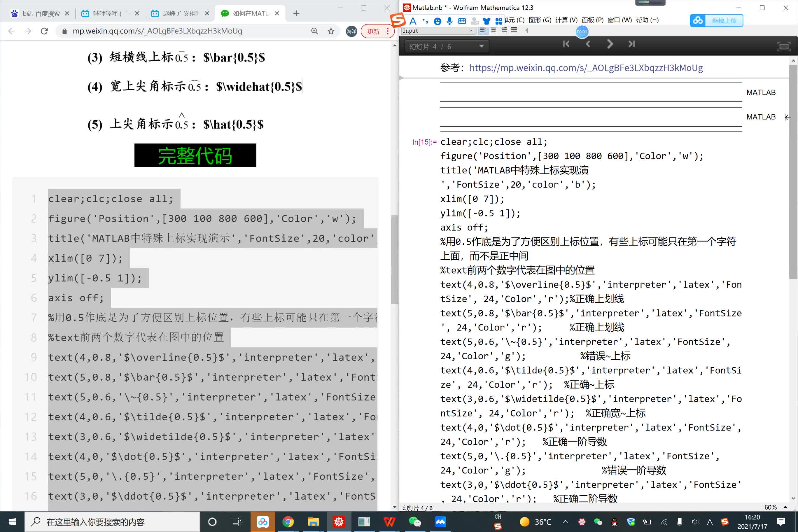Open the 窗口 (W) menu
The image size is (798, 532).
[x=619, y=20]
